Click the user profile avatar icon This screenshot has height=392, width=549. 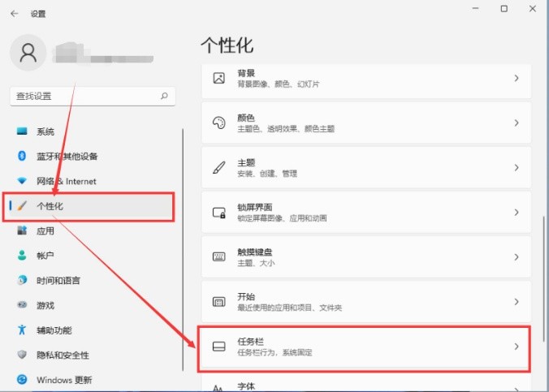[x=28, y=53]
